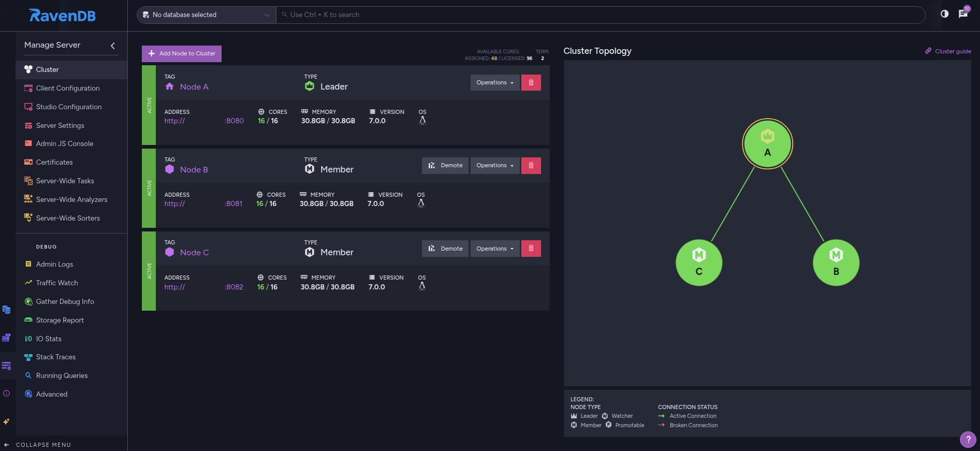The width and height of the screenshot is (980, 451).
Task: Open Studio Configuration
Action: tap(71, 107)
